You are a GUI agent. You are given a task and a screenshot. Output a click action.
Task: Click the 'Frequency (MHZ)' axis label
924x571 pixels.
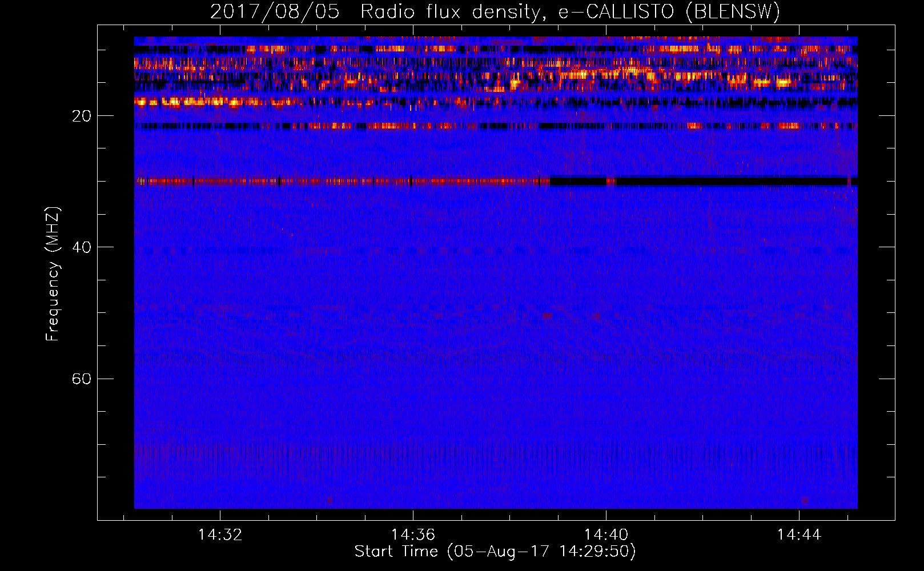tap(53, 274)
